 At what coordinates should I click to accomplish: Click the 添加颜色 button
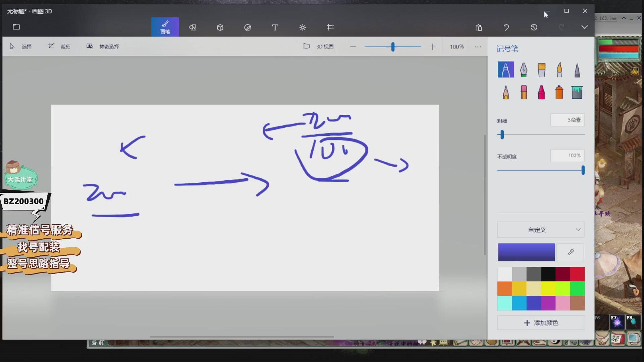tap(540, 322)
